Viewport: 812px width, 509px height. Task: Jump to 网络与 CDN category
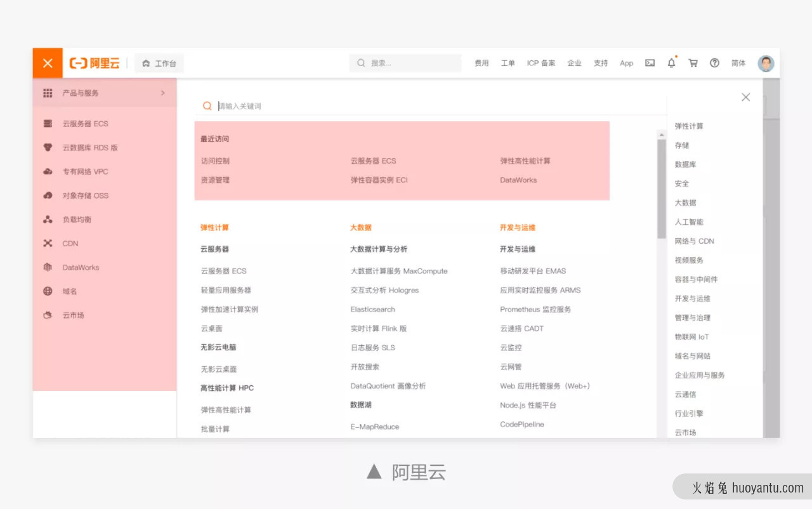[694, 241]
